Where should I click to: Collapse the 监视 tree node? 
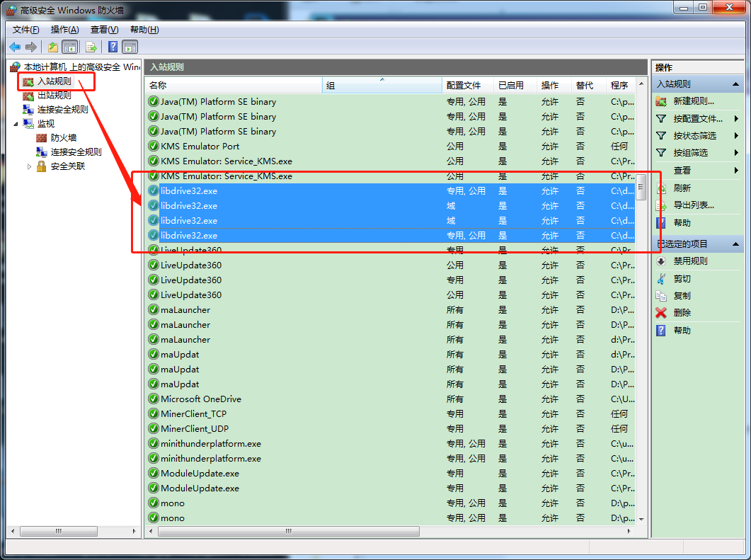click(x=16, y=124)
